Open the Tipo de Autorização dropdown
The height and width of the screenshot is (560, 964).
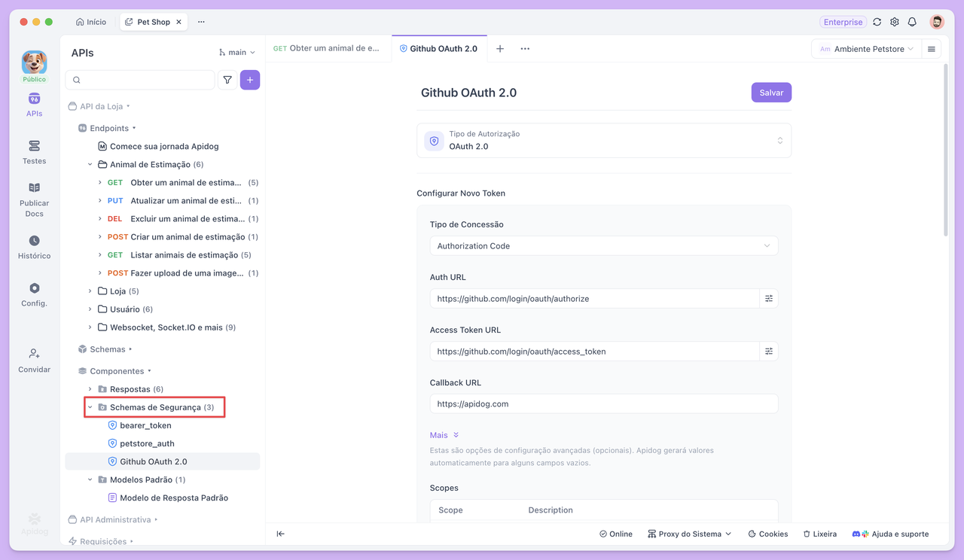[604, 141]
